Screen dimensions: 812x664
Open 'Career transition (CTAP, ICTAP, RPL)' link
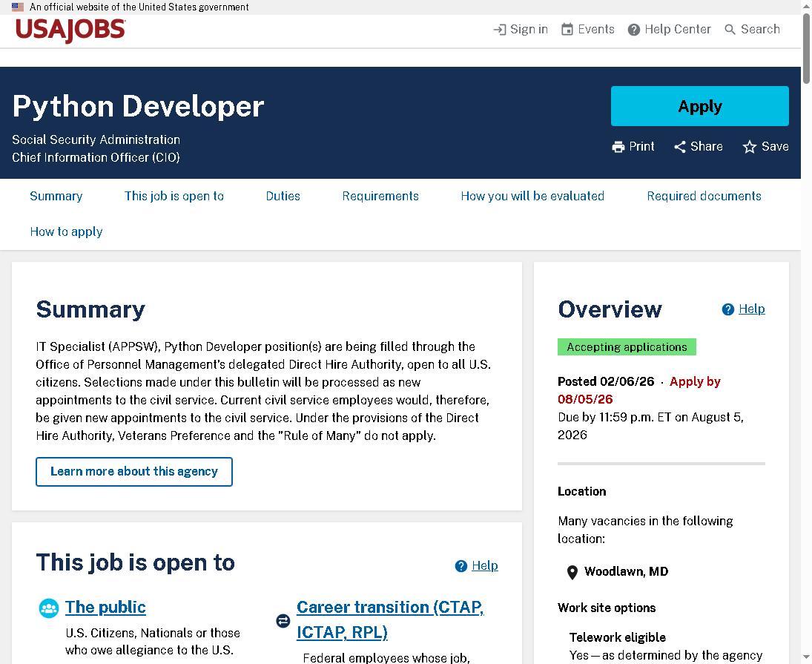(x=391, y=620)
